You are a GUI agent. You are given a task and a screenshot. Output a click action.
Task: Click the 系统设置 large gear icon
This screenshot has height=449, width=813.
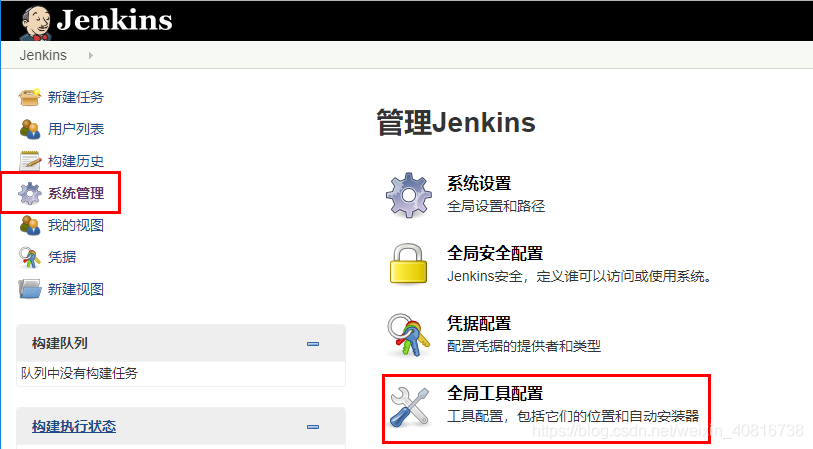(409, 195)
